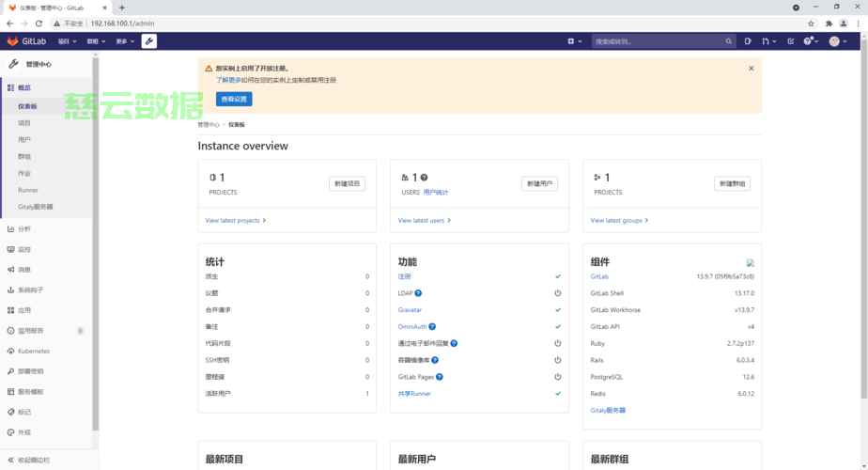Reload the page in browser

tap(39, 23)
